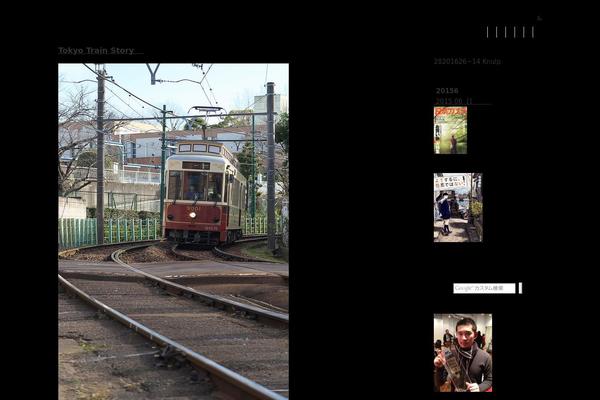Click the Google custom search input field
Image resolution: width=600 pixels, height=400 pixels.
pyautogui.click(x=484, y=288)
